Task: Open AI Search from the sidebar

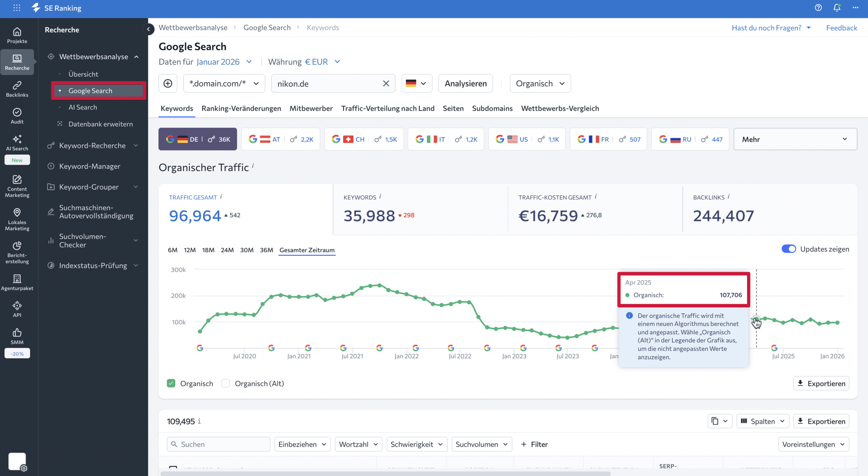Action: 17,142
